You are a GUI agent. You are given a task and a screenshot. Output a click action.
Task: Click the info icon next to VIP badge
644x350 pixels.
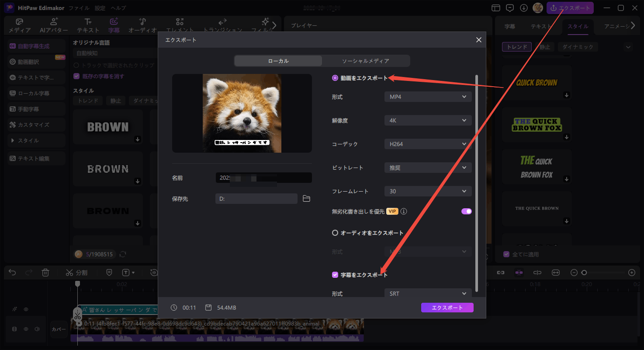tap(404, 211)
